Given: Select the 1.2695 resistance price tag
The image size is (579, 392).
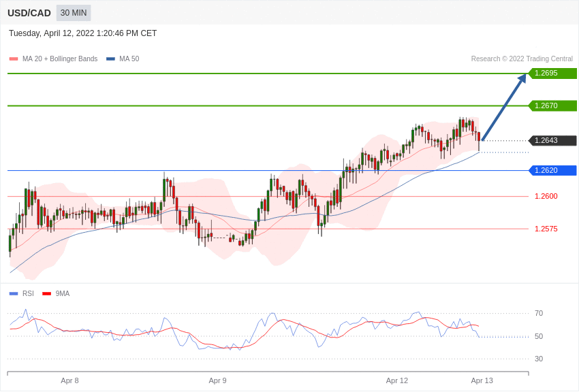Looking at the screenshot, I should (553, 73).
